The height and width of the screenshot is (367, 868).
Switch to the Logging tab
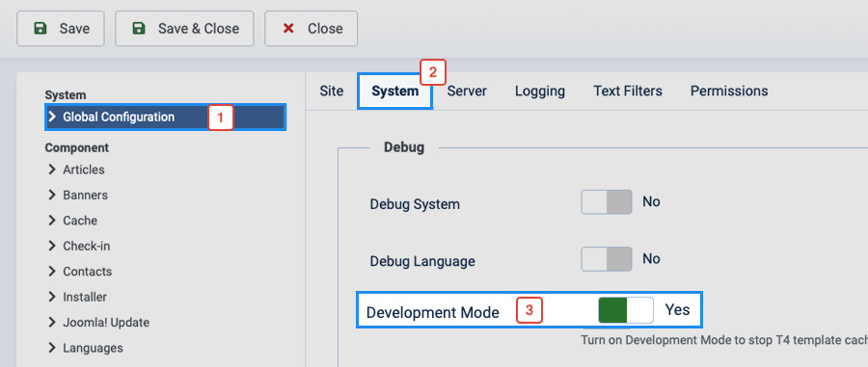click(540, 91)
